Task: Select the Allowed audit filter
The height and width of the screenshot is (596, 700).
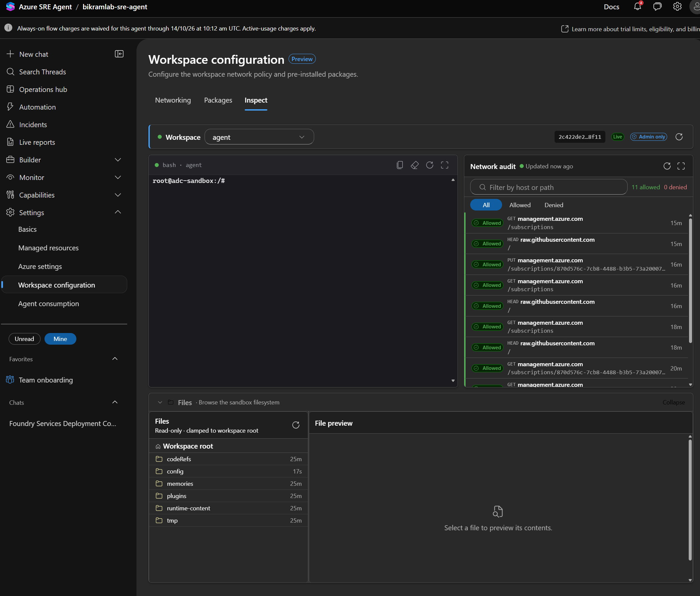Action: tap(520, 205)
